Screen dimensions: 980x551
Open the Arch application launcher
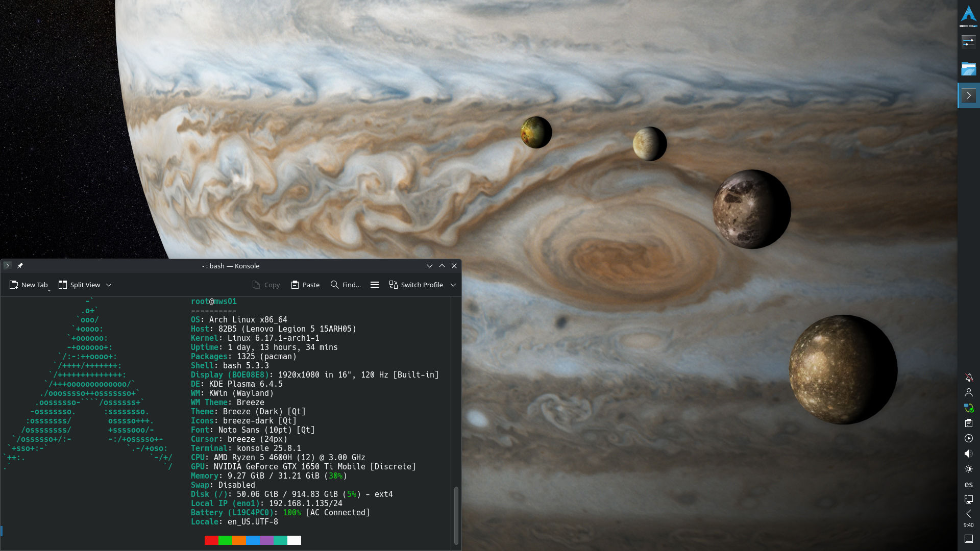(968, 14)
